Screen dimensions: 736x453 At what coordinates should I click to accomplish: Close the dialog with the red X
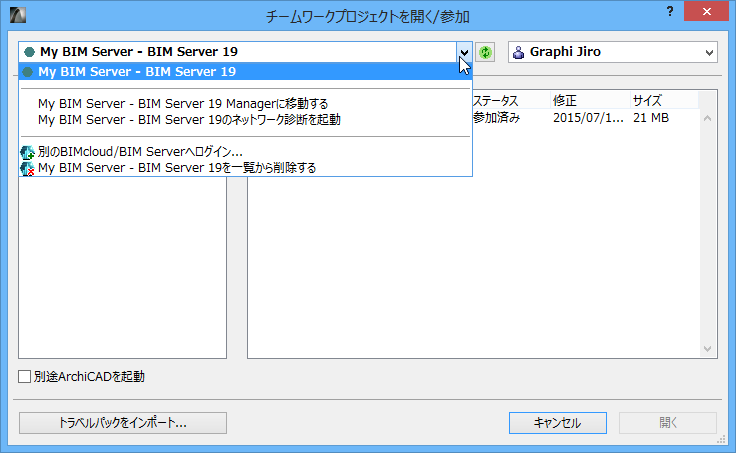click(706, 12)
